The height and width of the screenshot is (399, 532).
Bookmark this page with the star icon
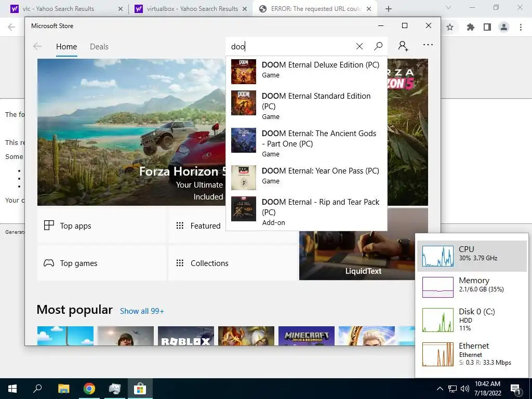point(450,27)
